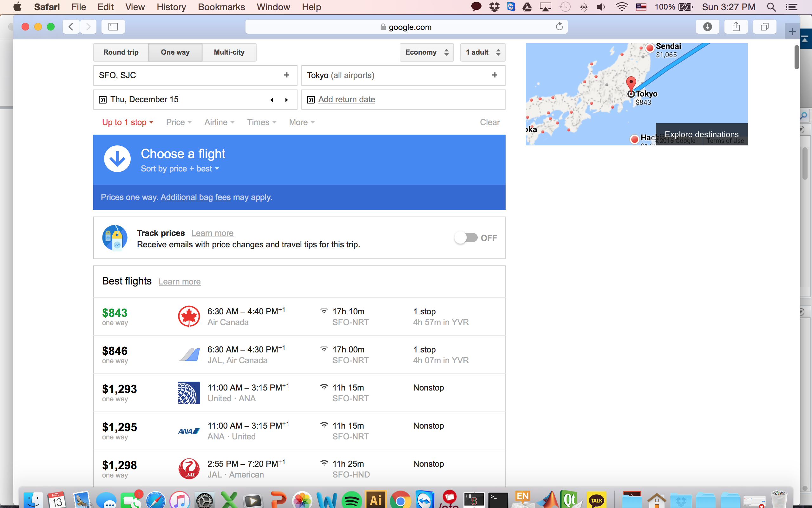The width and height of the screenshot is (812, 508).
Task: Click the google.com address bar
Action: point(406,27)
